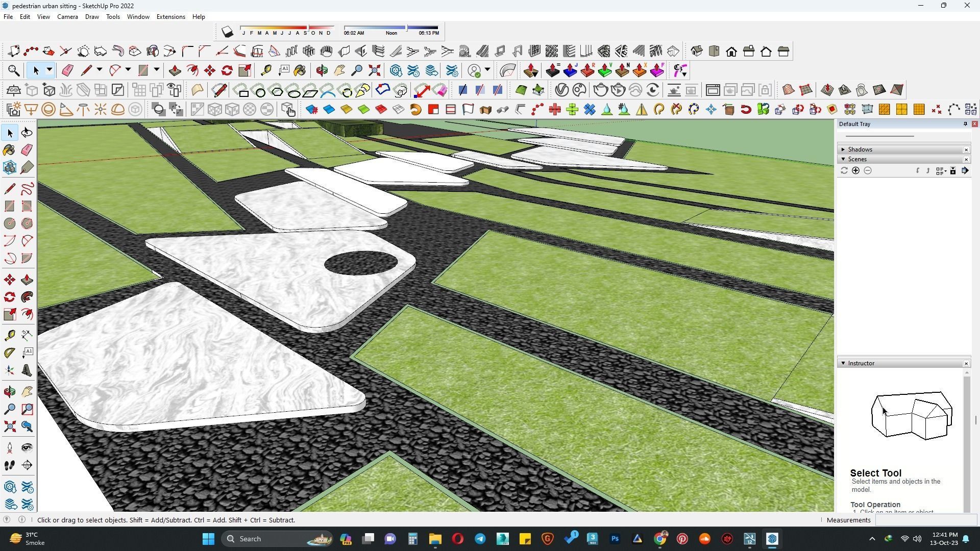Image resolution: width=980 pixels, height=551 pixels.
Task: Open the Camera menu
Action: pos(67,17)
